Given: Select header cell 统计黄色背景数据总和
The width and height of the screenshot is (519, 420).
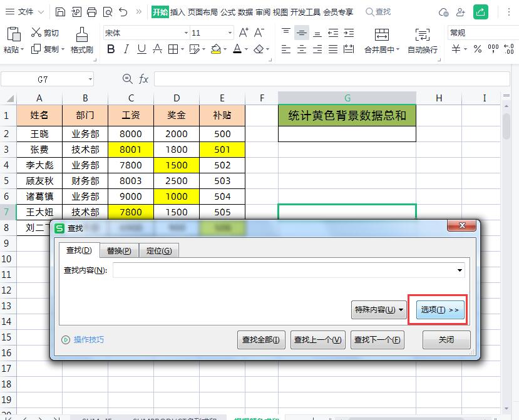Looking at the screenshot, I should click(x=347, y=116).
